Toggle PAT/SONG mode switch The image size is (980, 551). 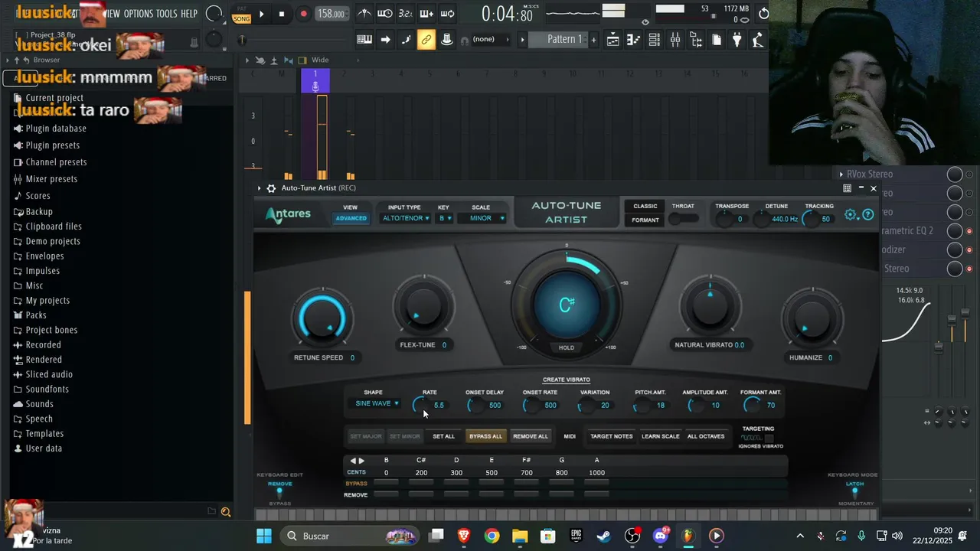coord(242,14)
